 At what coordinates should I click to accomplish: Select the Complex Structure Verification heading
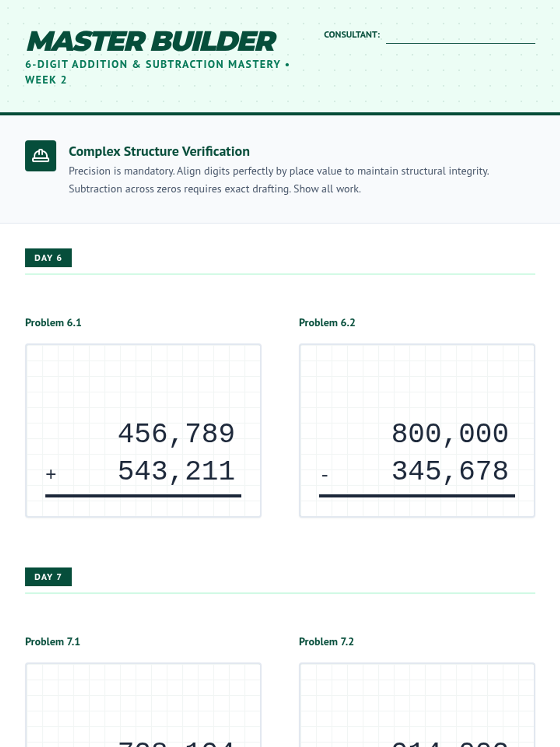159,151
